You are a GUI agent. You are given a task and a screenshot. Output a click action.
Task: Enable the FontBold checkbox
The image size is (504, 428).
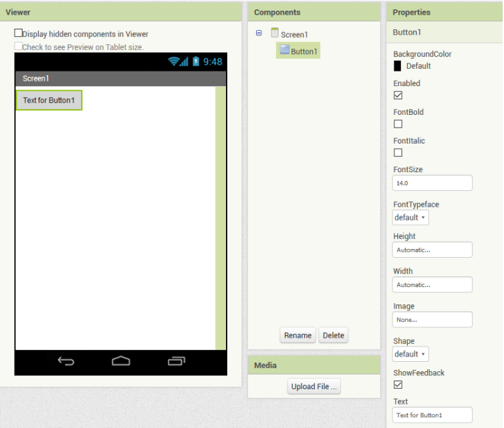coord(398,124)
